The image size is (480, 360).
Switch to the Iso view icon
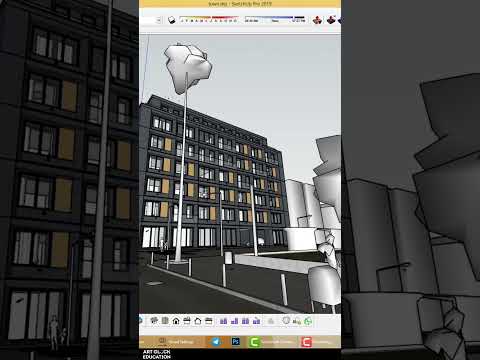tap(154, 321)
